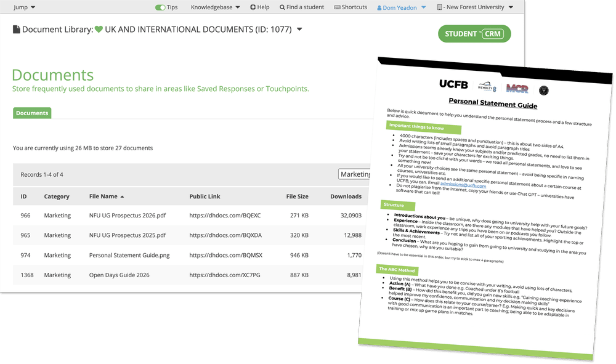Click the Wembley logo in the preview
Image resolution: width=616 pixels, height=364 pixels.
tap(487, 86)
